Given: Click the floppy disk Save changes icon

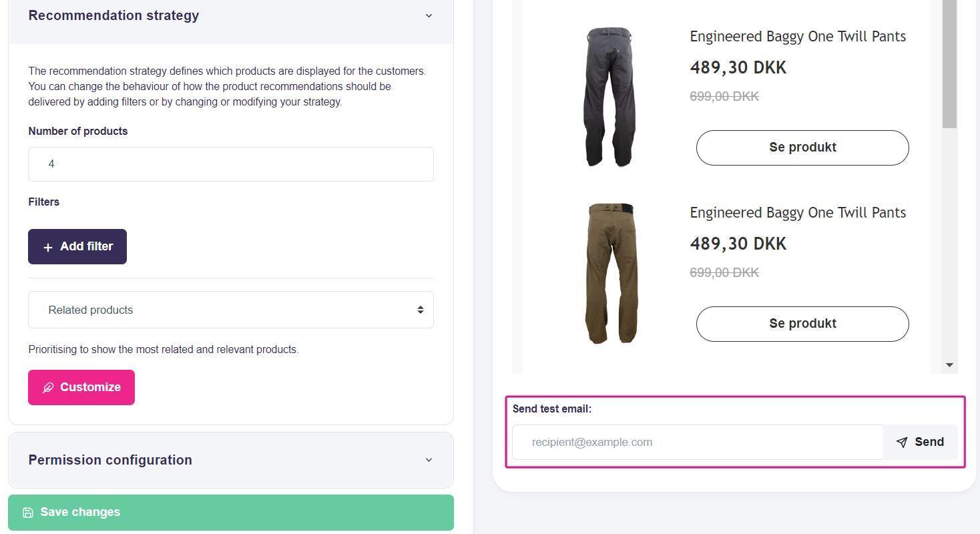Looking at the screenshot, I should pyautogui.click(x=28, y=513).
